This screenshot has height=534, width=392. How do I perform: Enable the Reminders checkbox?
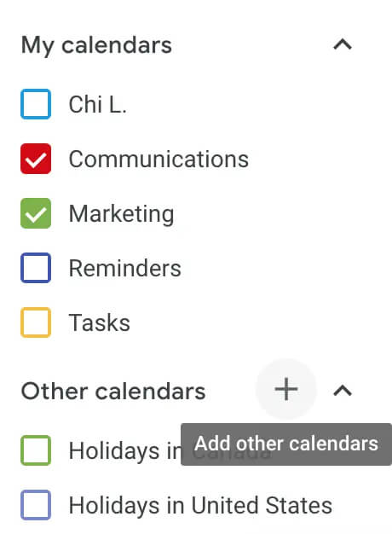(36, 268)
